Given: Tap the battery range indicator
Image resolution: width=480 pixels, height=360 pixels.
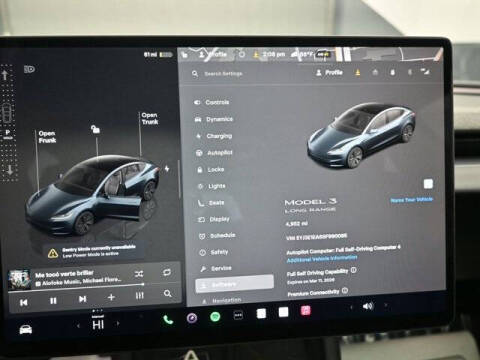Looking at the screenshot, I should [x=158, y=54].
